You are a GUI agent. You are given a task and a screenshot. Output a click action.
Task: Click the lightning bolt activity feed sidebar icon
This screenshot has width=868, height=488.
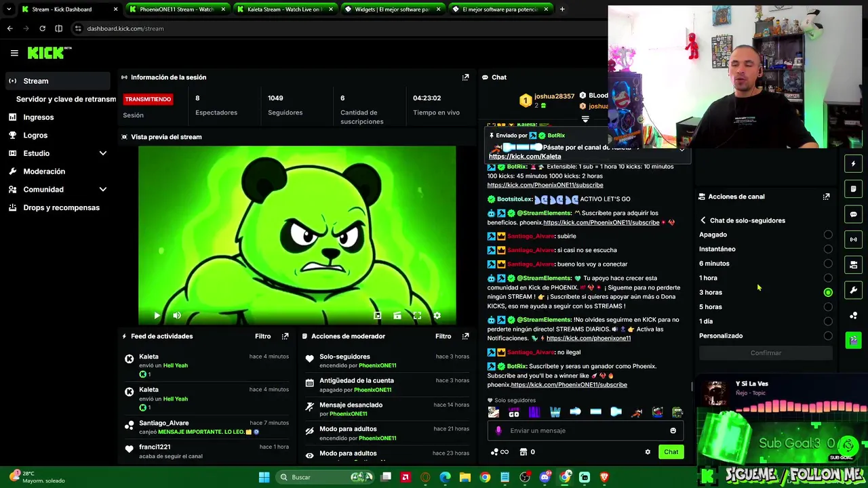coord(853,163)
